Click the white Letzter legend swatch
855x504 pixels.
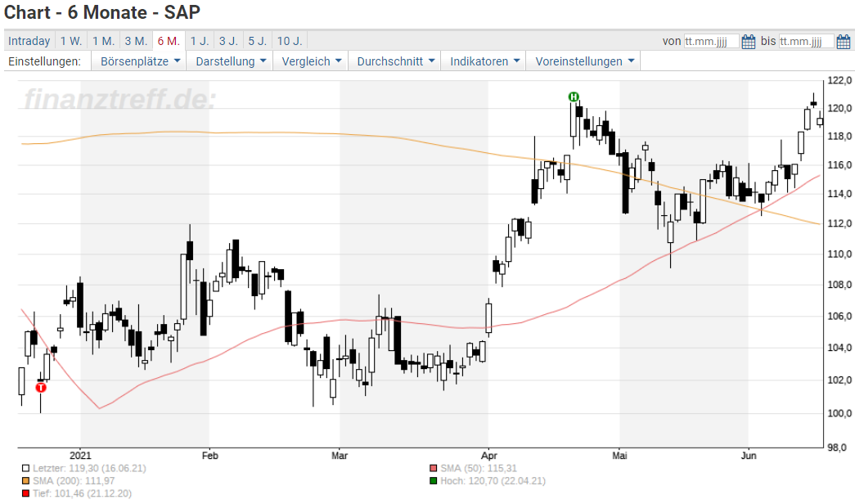click(x=25, y=469)
